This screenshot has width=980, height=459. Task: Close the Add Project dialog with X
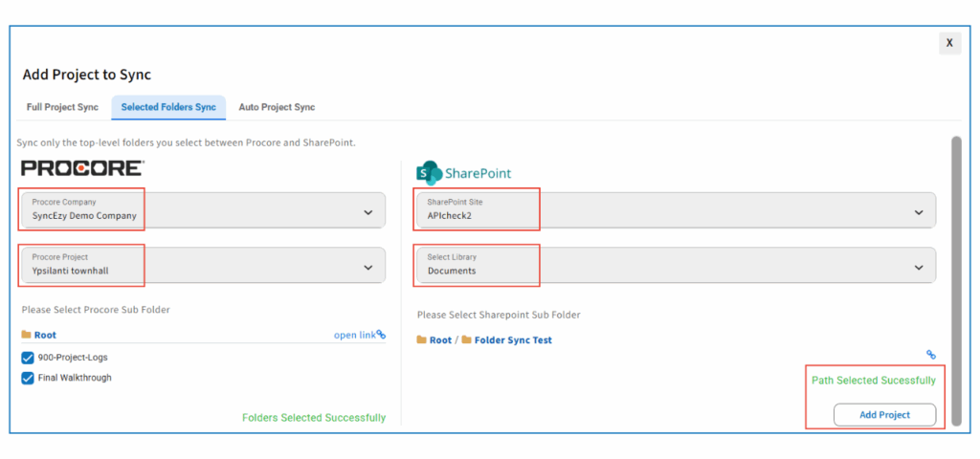coord(949,43)
